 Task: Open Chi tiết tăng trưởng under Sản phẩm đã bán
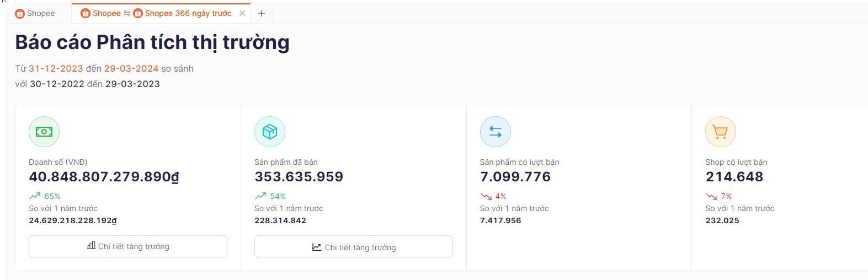tap(354, 247)
